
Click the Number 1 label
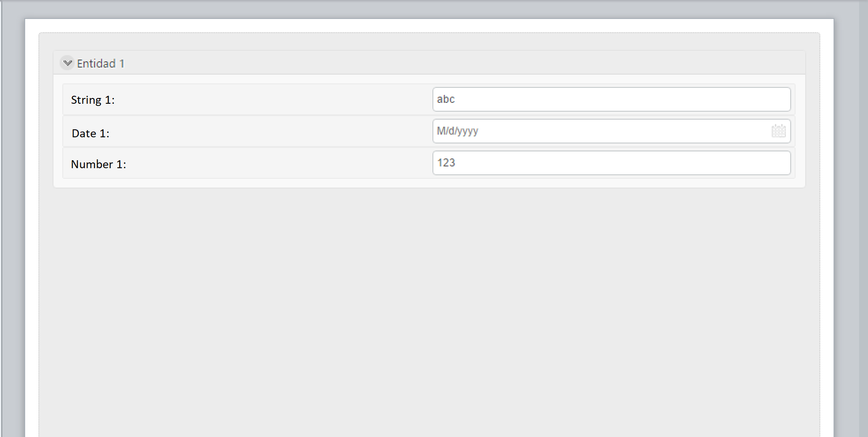(x=99, y=164)
